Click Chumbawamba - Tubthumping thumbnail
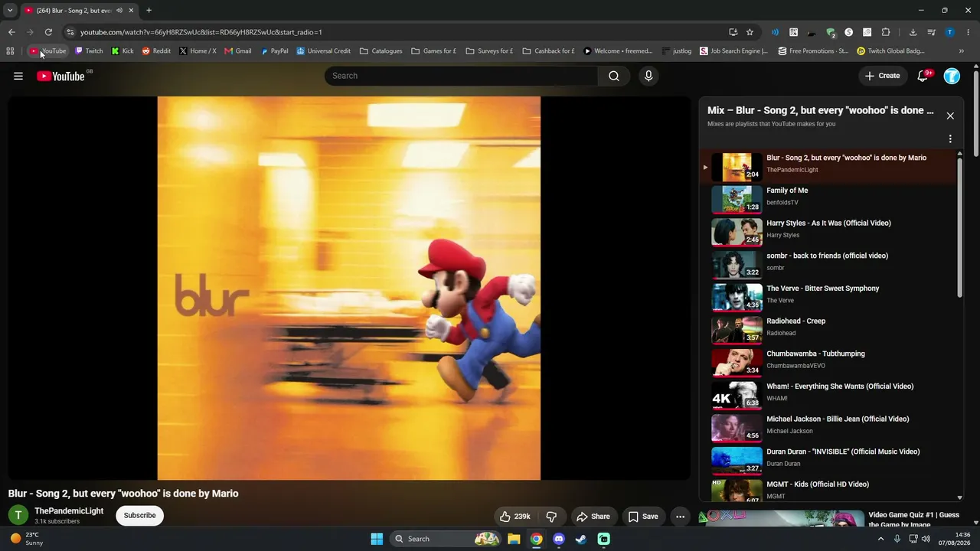980x551 pixels. point(737,363)
